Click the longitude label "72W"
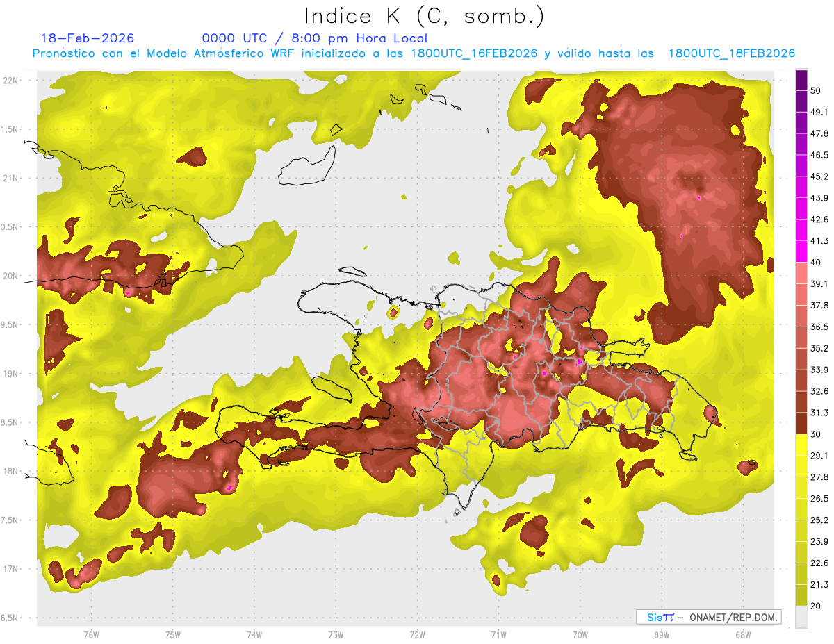This screenshot has width=834, height=644. (417, 635)
